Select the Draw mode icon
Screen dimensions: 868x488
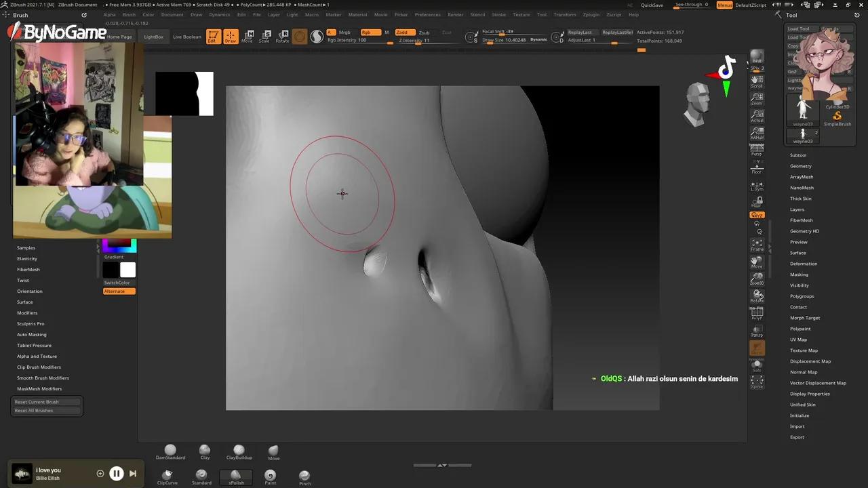point(231,37)
